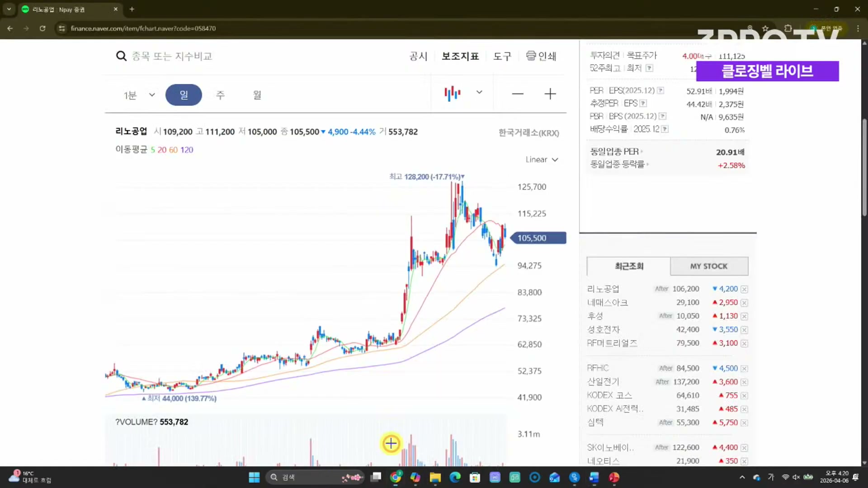
Task: Switch to the MY STOCK tab
Action: (x=708, y=266)
